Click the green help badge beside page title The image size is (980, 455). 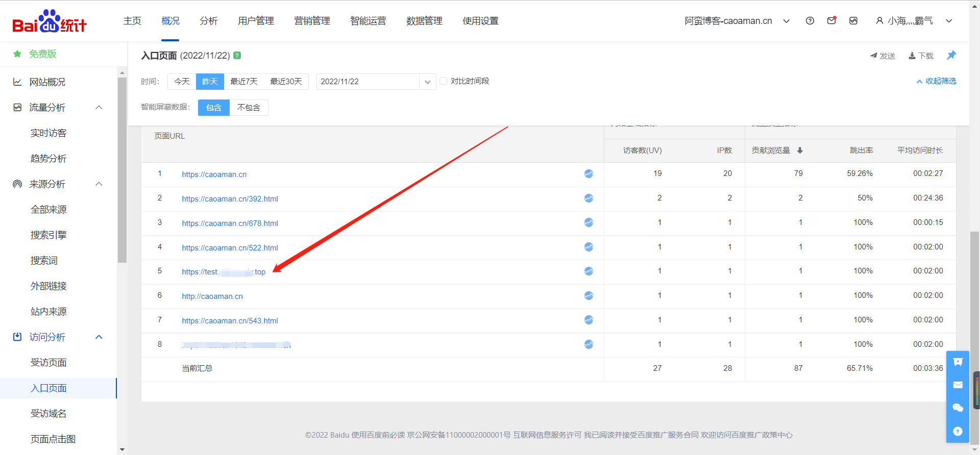pos(237,56)
